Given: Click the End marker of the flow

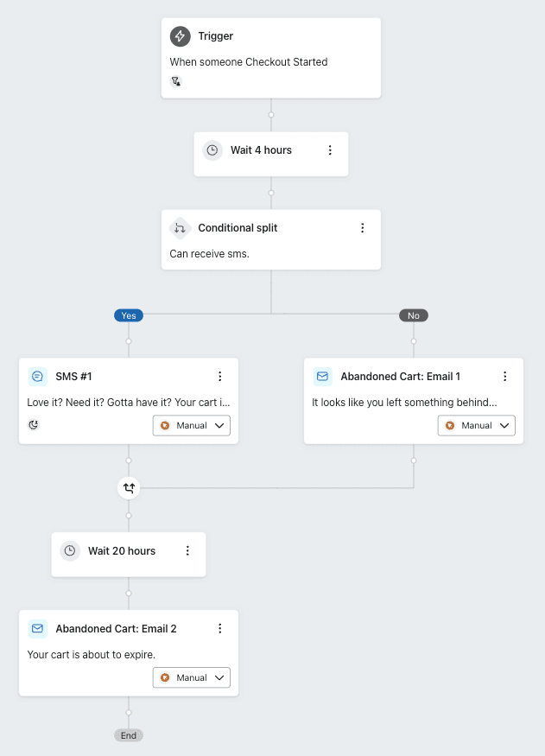Looking at the screenshot, I should pyautogui.click(x=128, y=735).
